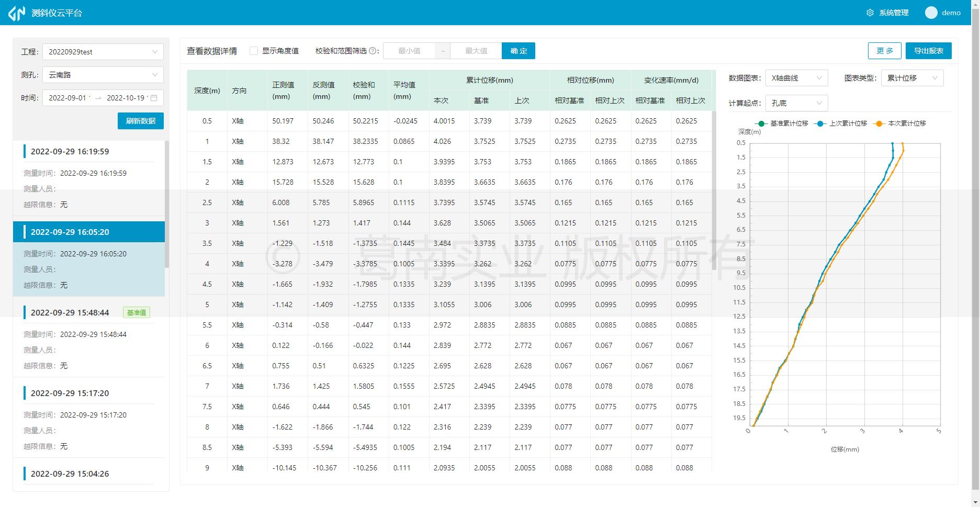Click the system management gear icon
The image size is (980, 507).
[x=870, y=13]
